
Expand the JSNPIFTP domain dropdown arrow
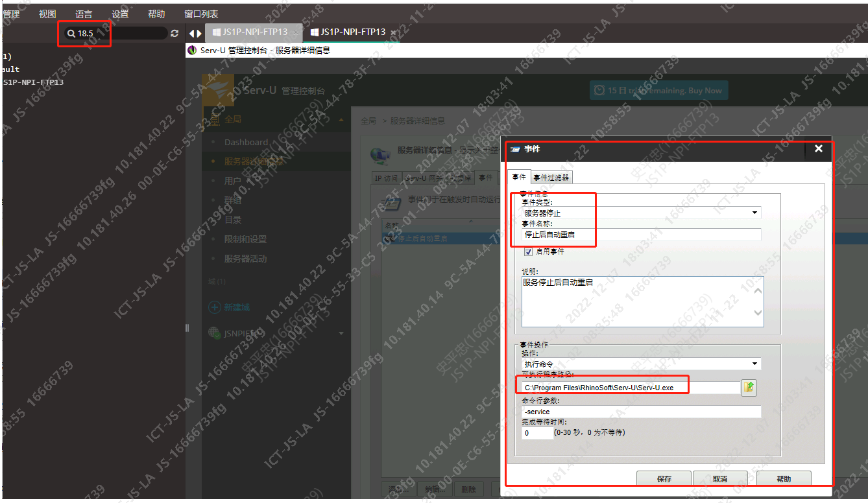pyautogui.click(x=341, y=333)
